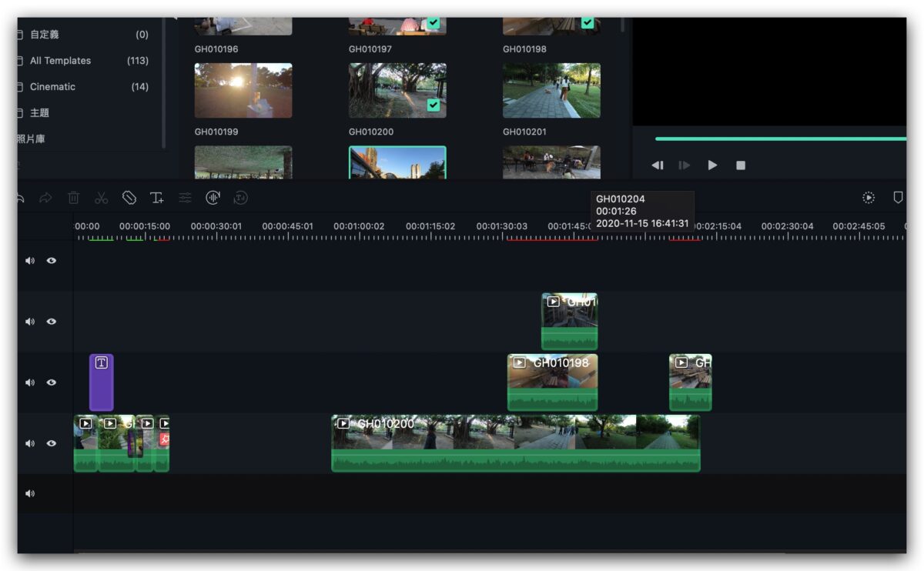Image resolution: width=924 pixels, height=571 pixels.
Task: Hide the empty topmost video track
Action: tap(52, 261)
